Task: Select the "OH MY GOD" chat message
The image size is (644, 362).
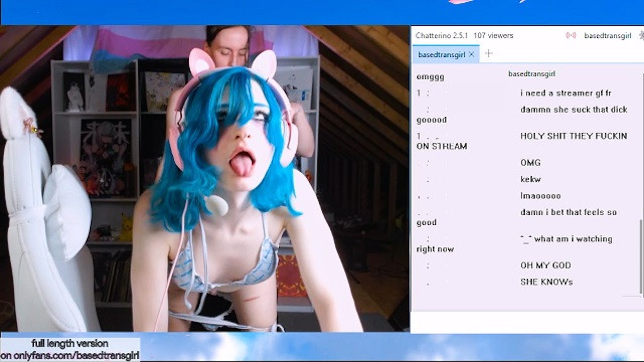Action: click(545, 265)
